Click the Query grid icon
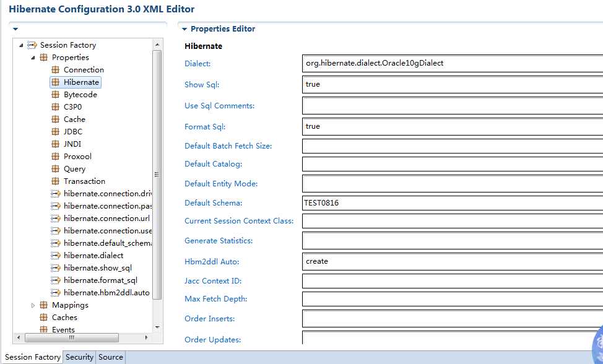This screenshot has width=603, height=364. (55, 169)
